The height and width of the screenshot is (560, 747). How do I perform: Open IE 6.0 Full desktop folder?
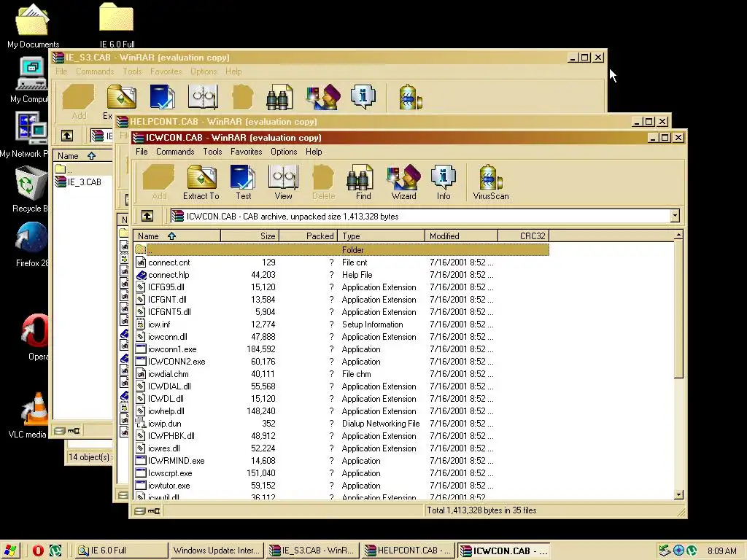click(x=117, y=26)
